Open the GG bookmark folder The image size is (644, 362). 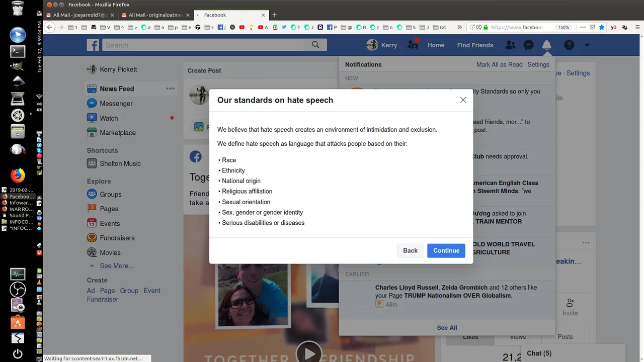point(439,27)
